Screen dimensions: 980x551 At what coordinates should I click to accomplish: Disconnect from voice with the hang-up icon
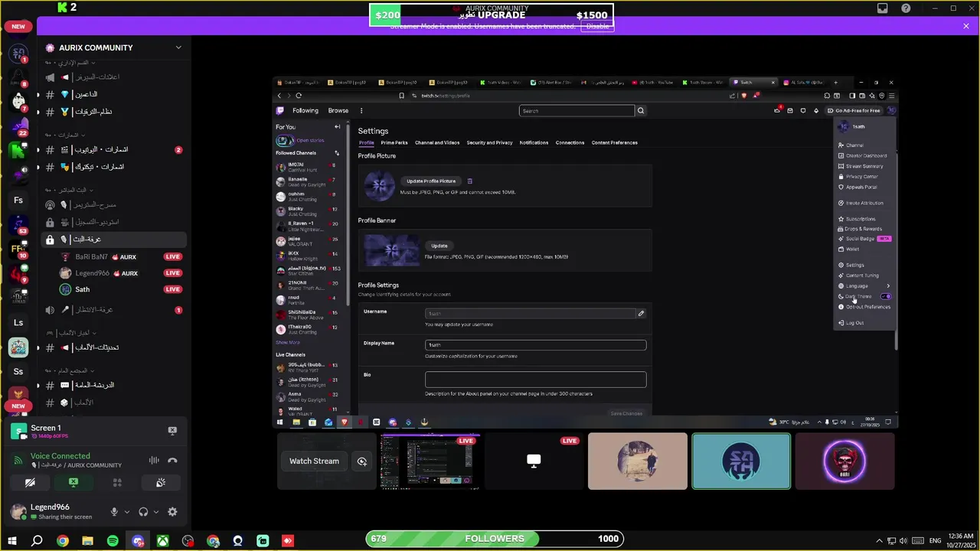coord(172,460)
